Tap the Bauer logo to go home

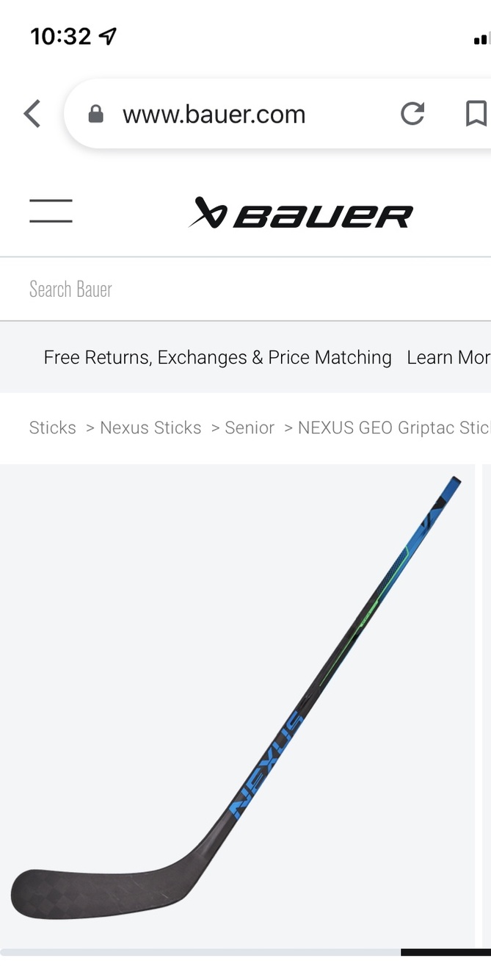pos(301,213)
